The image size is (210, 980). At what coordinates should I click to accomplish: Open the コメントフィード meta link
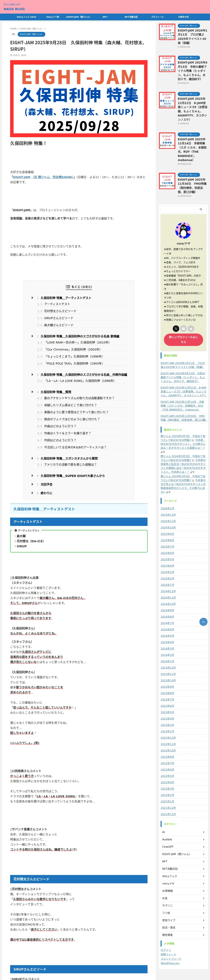tap(171, 959)
